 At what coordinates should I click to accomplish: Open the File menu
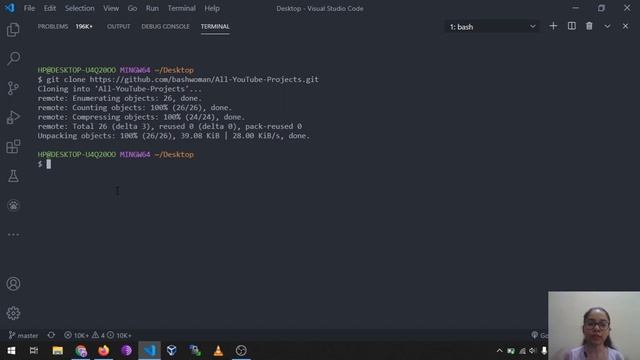click(x=29, y=8)
